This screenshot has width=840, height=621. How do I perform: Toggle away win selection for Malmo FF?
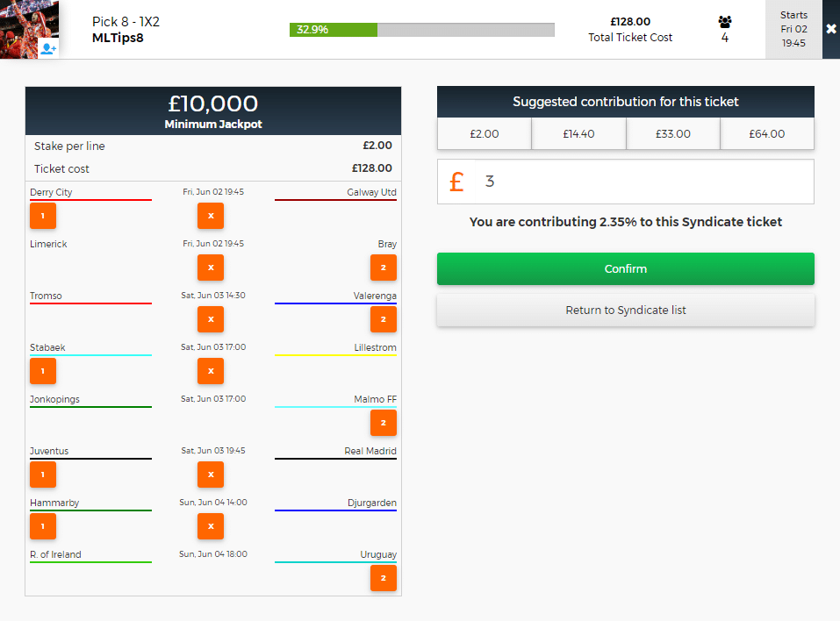pyautogui.click(x=383, y=423)
